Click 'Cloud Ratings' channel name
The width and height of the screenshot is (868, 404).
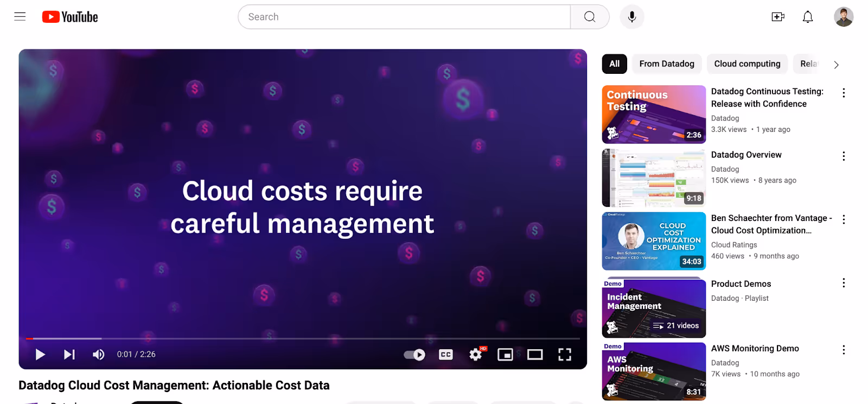tap(734, 245)
